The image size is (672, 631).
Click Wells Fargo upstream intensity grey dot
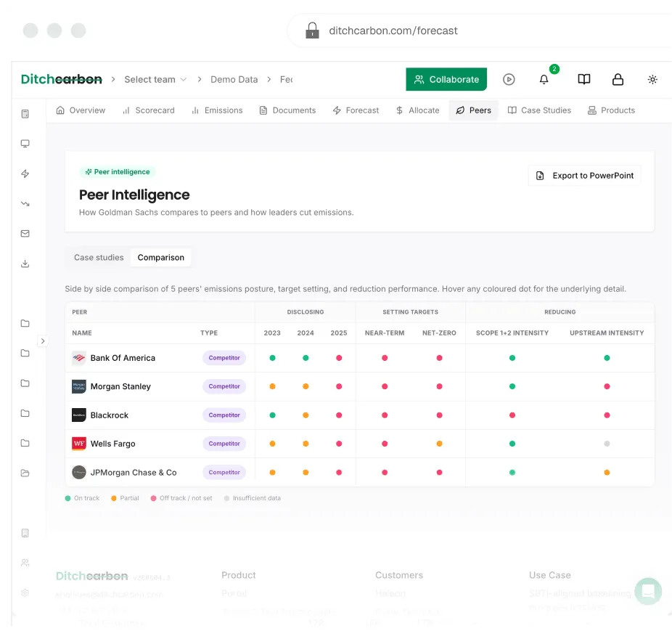click(x=607, y=444)
